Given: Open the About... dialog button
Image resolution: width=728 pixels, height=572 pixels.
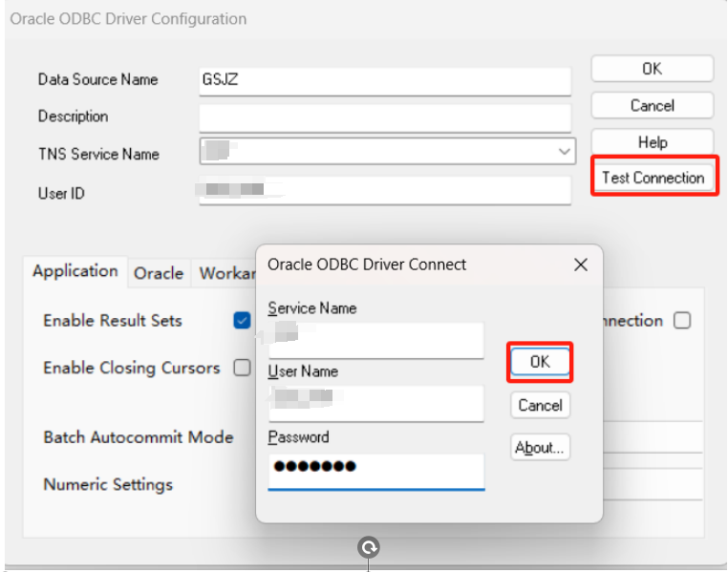Looking at the screenshot, I should click(x=540, y=447).
